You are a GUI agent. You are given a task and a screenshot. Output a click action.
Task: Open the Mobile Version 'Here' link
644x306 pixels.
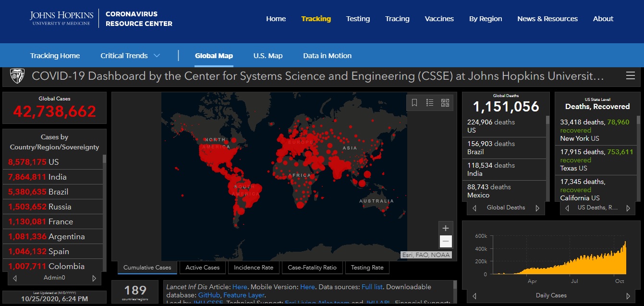(x=307, y=287)
